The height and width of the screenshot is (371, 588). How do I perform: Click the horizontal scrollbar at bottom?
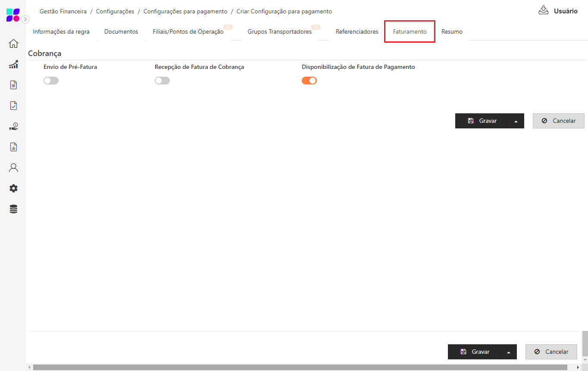(x=302, y=368)
